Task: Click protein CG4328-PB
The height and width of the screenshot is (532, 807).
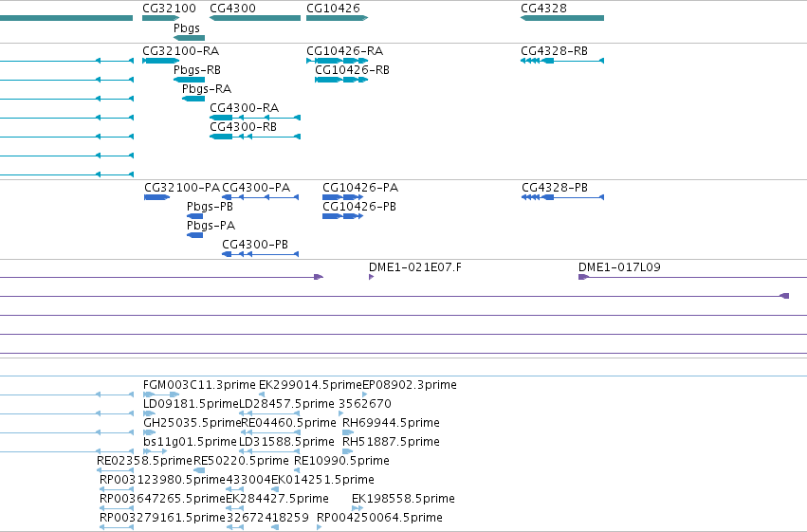Action: pos(562,197)
